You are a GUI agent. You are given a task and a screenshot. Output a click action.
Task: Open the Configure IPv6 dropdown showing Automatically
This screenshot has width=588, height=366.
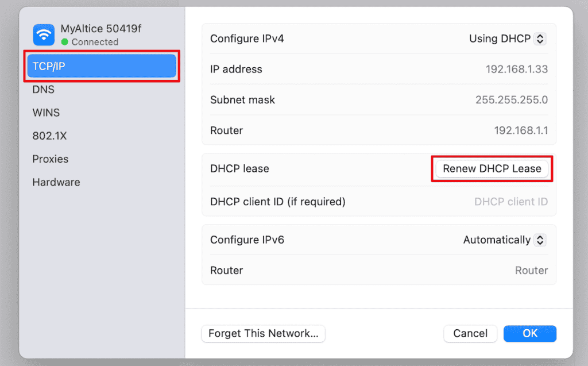click(x=504, y=240)
